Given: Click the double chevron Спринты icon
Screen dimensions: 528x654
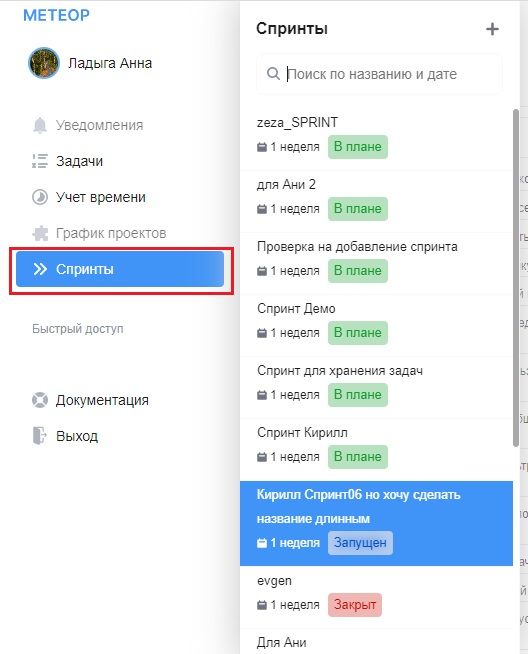Looking at the screenshot, I should tap(40, 269).
